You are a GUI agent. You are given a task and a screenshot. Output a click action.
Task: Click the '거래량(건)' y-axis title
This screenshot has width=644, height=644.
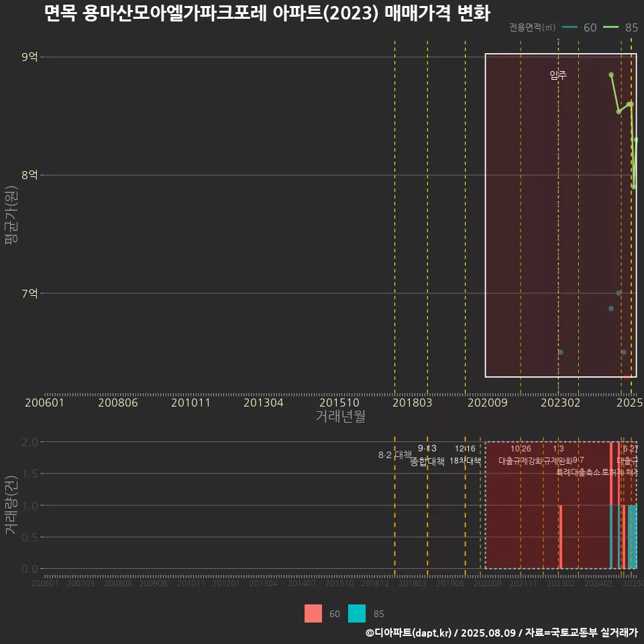11,505
